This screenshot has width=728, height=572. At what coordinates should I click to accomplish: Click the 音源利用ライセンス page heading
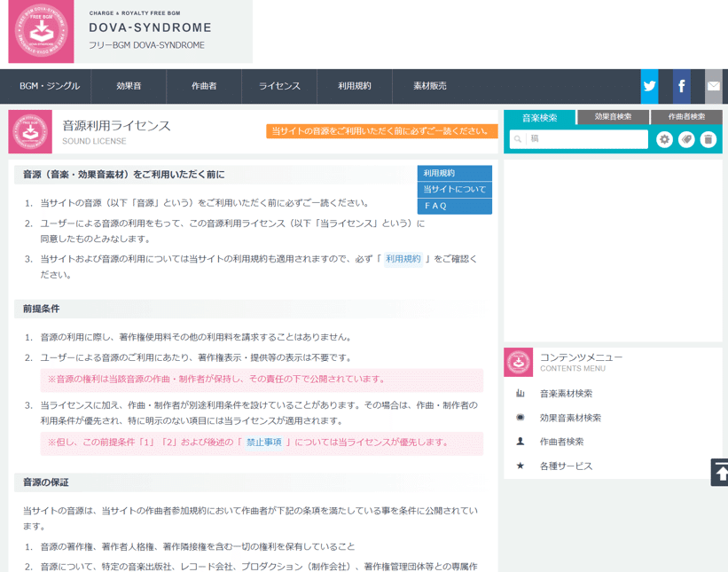[x=116, y=126]
